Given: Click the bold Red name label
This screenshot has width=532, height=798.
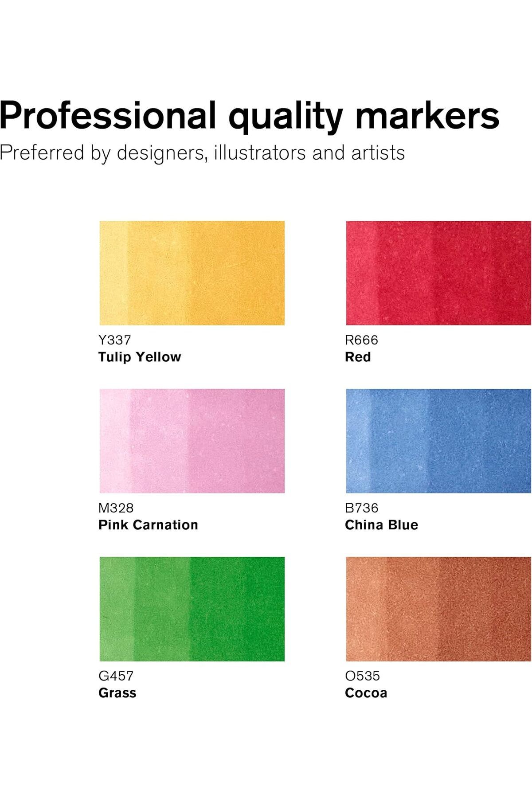Looking at the screenshot, I should tap(358, 357).
